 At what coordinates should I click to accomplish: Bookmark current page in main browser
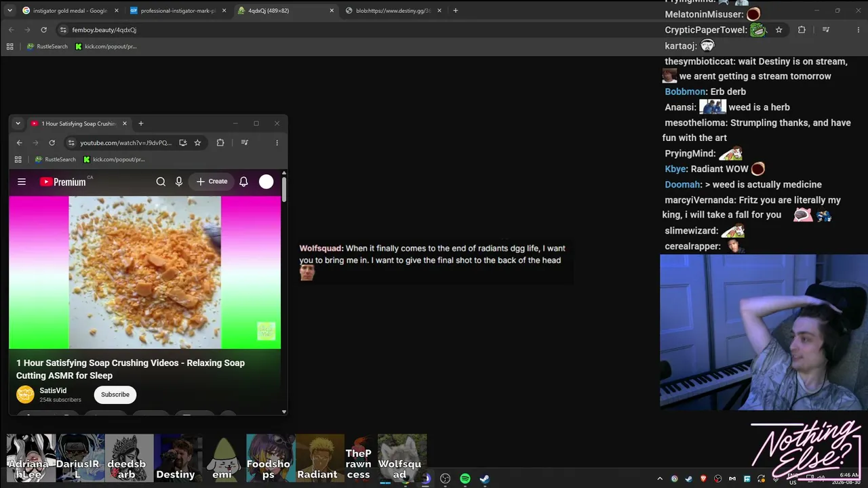[x=778, y=30]
